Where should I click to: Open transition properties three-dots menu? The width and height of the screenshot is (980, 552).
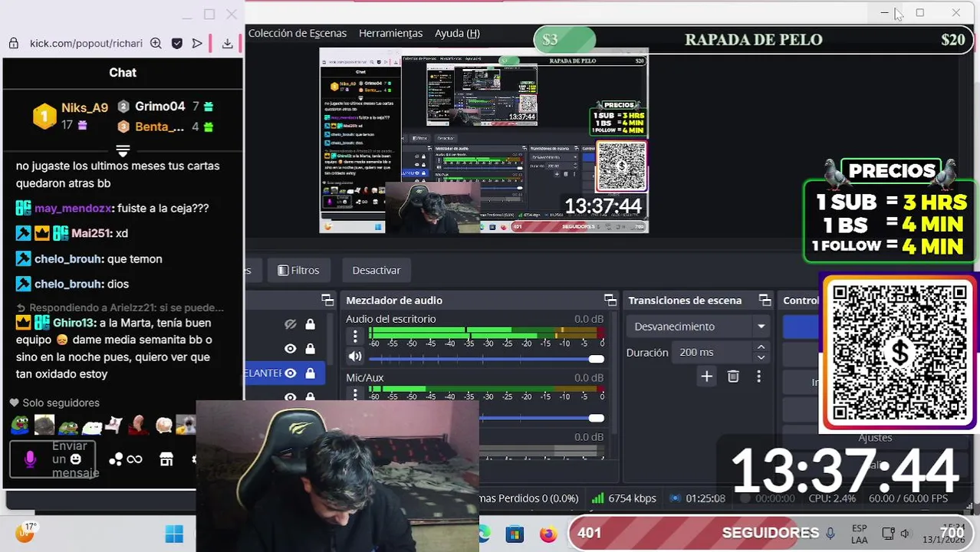click(x=758, y=376)
